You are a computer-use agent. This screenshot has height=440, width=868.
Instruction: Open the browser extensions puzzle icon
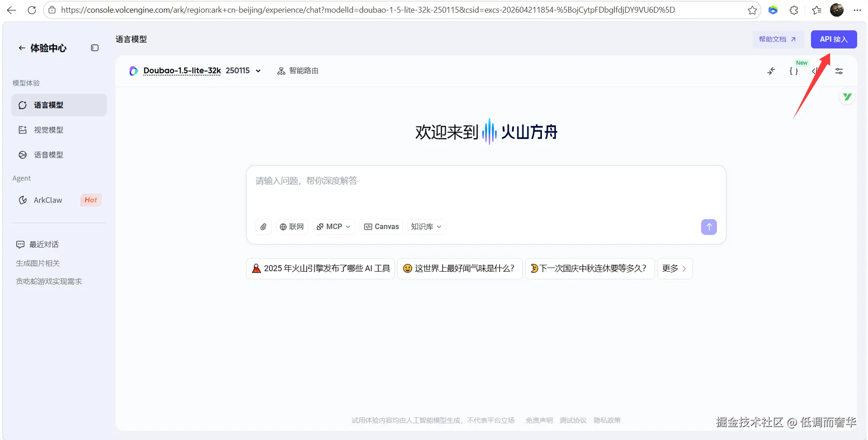tap(794, 10)
